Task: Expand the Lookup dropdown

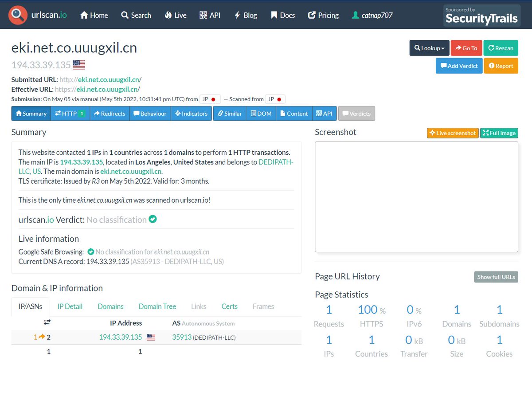Action: [429, 48]
